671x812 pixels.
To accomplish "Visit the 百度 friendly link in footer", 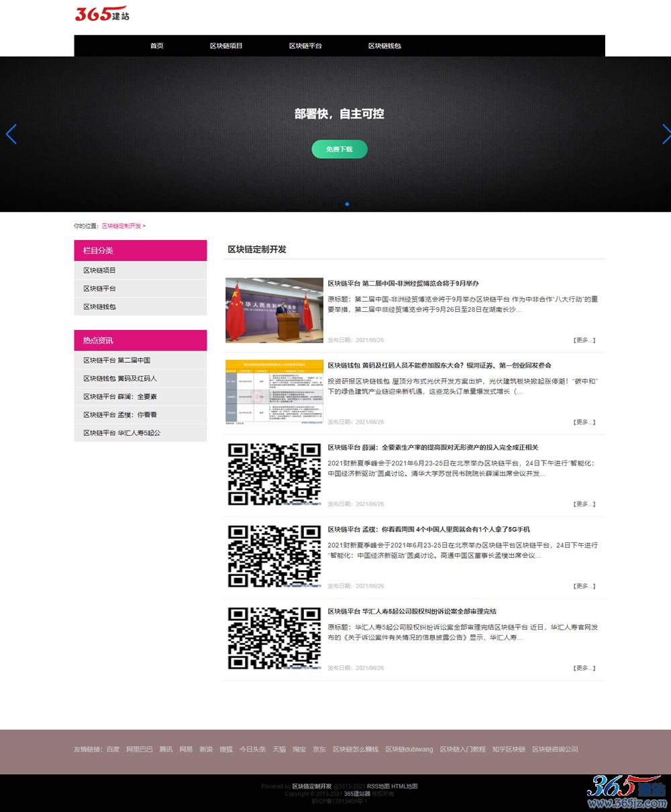I will click(113, 749).
